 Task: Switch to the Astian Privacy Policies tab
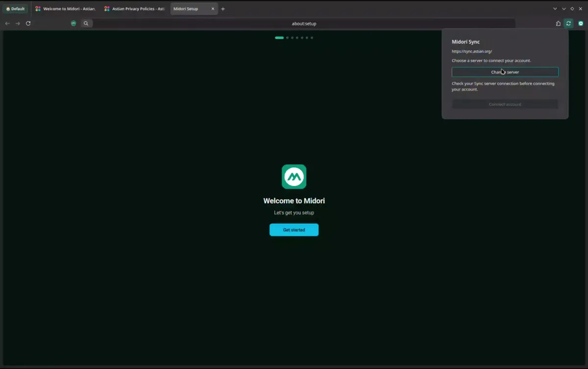(x=135, y=9)
